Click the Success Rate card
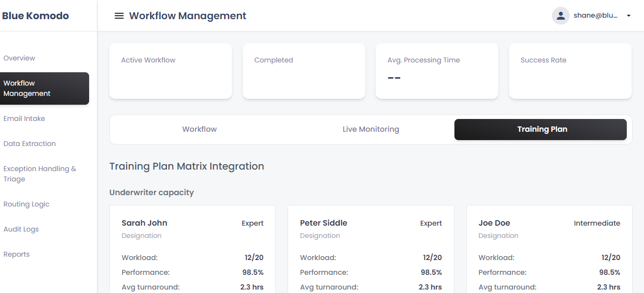This screenshot has height=293, width=644. [570, 71]
